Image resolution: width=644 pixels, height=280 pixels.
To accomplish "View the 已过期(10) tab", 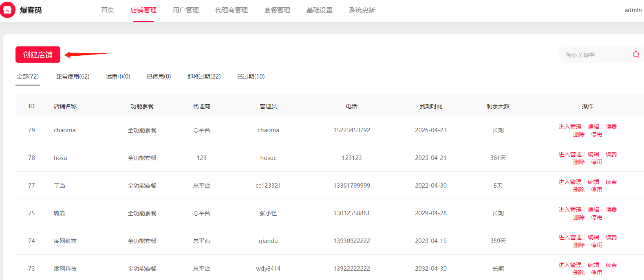I will pos(251,77).
